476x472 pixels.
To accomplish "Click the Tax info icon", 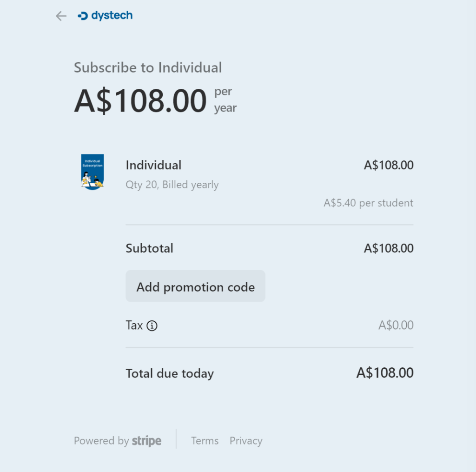I will pos(152,326).
